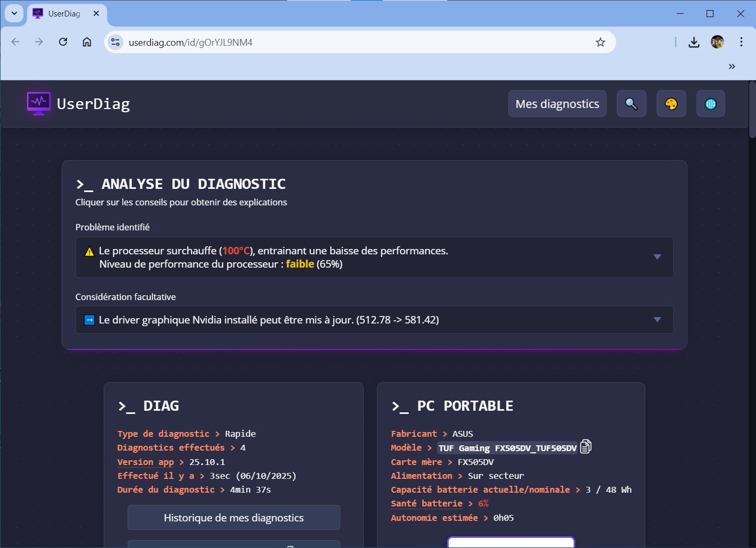Image resolution: width=756 pixels, height=548 pixels.
Task: Open the language globe button
Action: pos(710,104)
